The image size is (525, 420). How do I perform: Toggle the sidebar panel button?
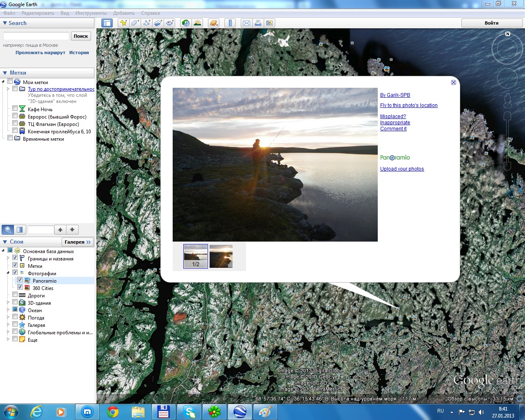click(107, 23)
